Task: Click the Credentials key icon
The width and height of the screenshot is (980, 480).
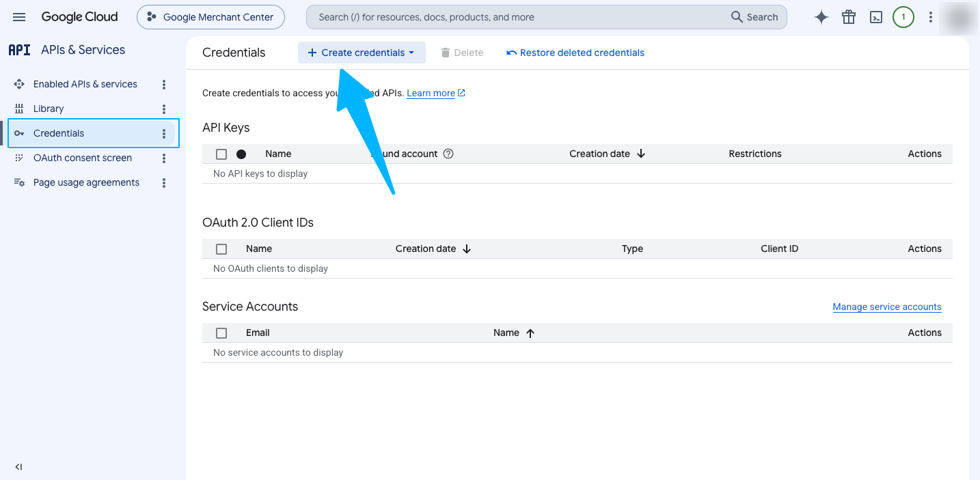Action: (x=19, y=133)
